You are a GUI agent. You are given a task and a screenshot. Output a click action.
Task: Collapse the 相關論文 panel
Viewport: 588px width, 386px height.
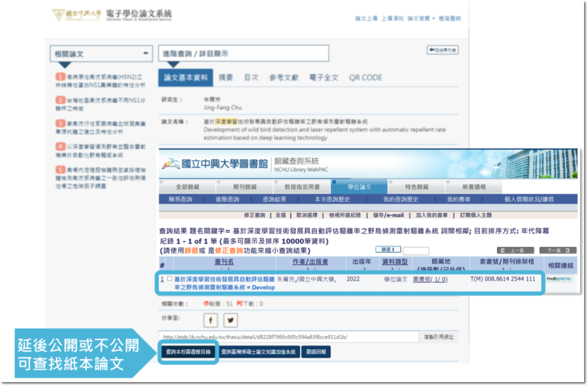(x=145, y=53)
